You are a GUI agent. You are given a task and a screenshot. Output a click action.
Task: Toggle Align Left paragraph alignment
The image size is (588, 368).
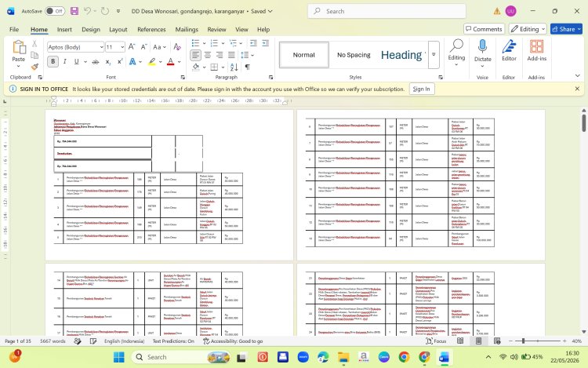195,55
